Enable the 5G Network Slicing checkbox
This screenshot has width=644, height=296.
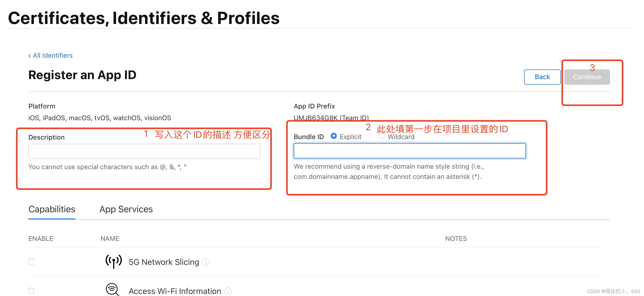pyautogui.click(x=31, y=262)
